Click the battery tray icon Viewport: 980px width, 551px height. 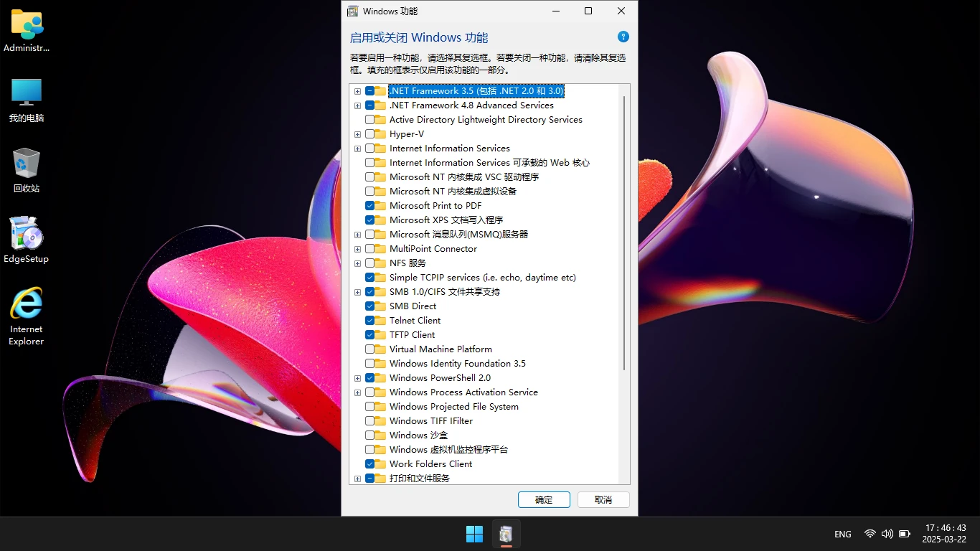(905, 534)
